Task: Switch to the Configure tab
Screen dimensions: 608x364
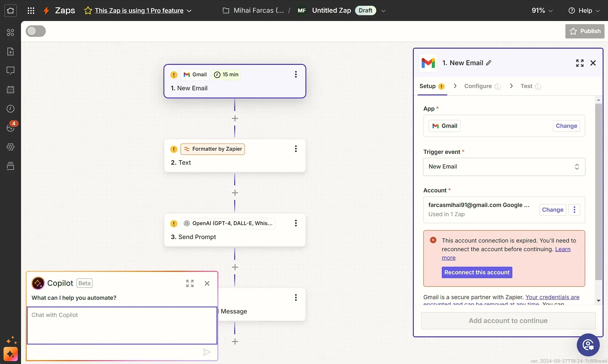Action: coord(478,86)
